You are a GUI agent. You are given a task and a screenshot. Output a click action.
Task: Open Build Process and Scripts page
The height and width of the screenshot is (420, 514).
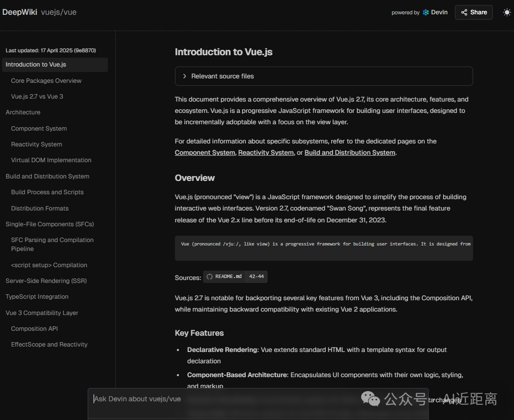point(47,192)
